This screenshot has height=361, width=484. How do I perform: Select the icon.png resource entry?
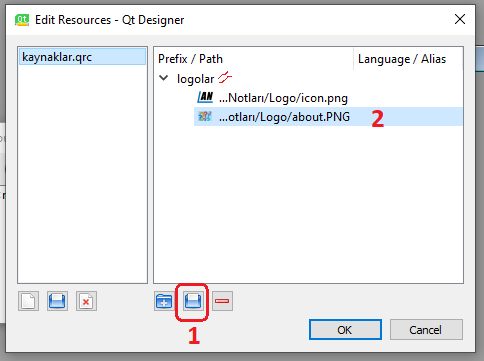coord(283,98)
